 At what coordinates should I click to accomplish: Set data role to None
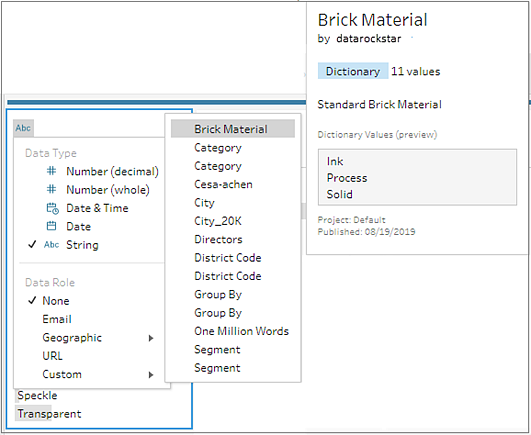pos(56,301)
